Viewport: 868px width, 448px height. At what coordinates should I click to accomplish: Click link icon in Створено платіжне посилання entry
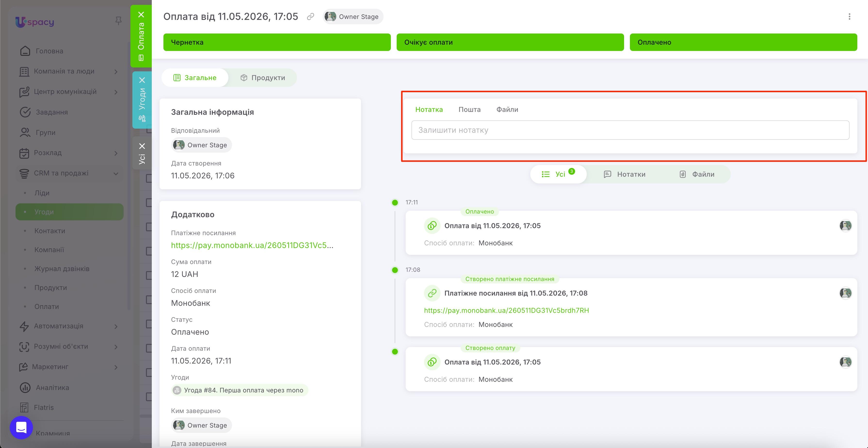(432, 293)
